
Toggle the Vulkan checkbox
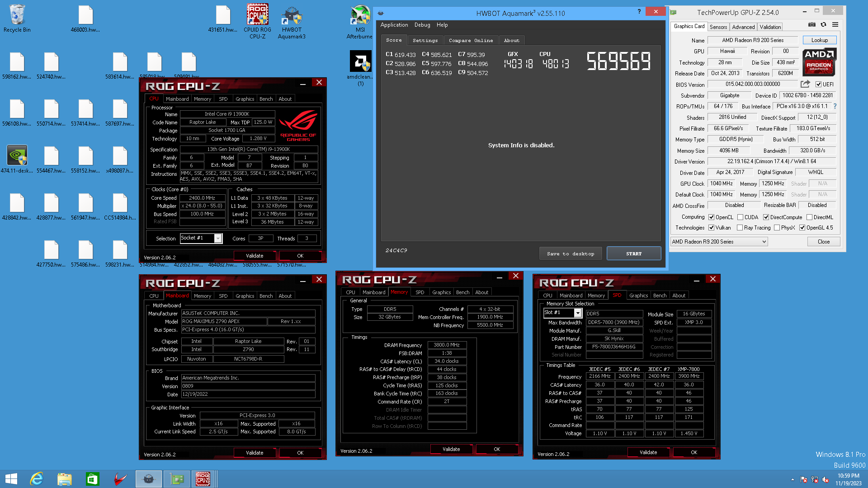click(711, 228)
